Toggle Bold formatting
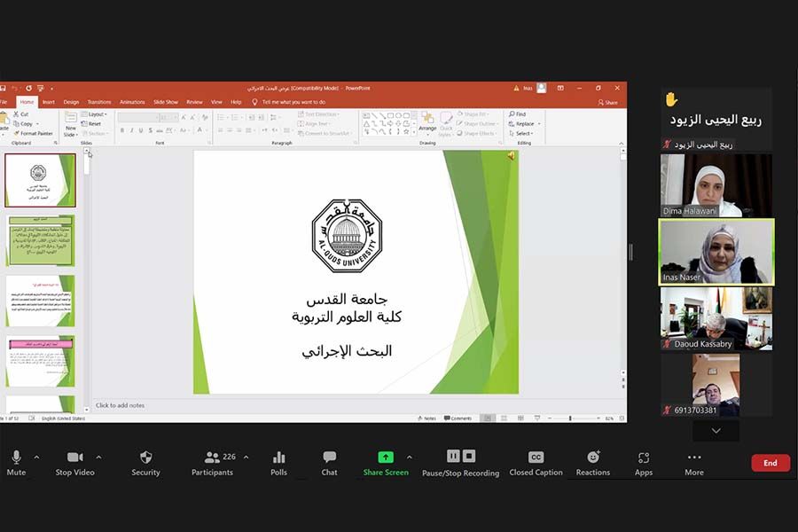This screenshot has width=798, height=532. [122, 131]
